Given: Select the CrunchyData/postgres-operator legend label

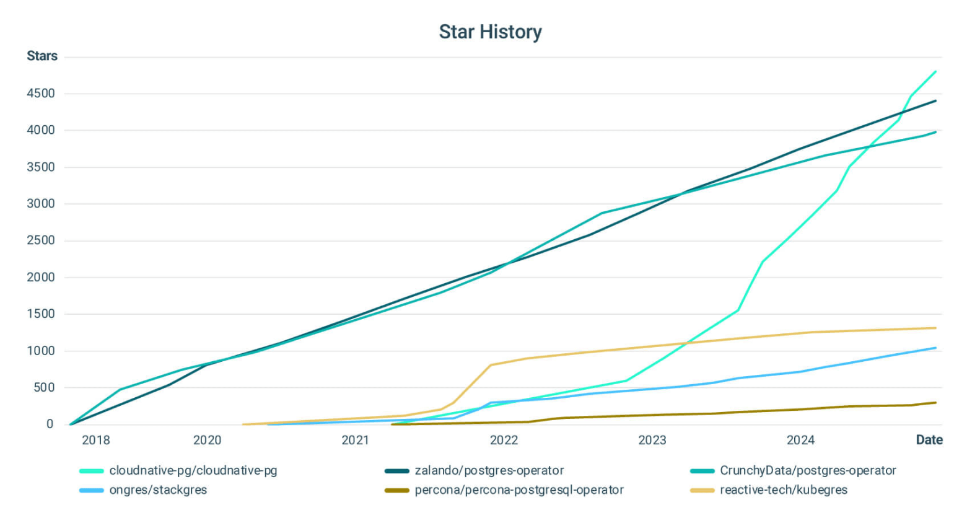Looking at the screenshot, I should (808, 471).
